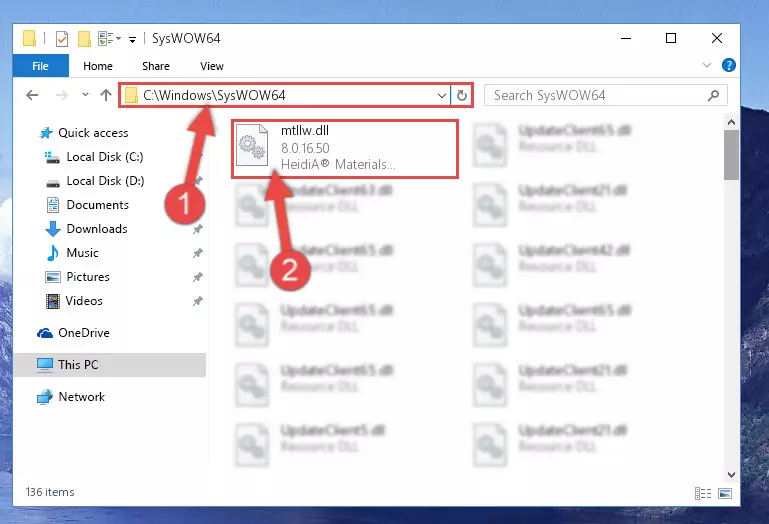Open Music in the sidebar
This screenshot has width=769, height=524.
coord(82,253)
